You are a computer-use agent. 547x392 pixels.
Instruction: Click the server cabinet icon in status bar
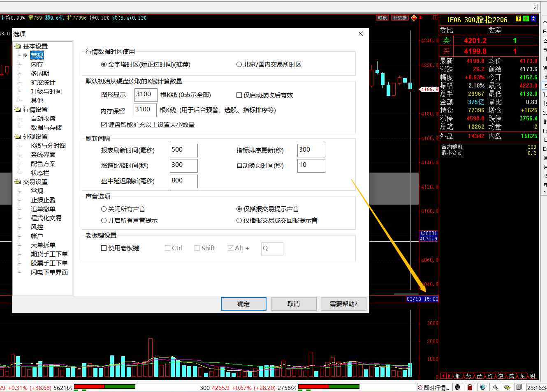(x=519, y=387)
